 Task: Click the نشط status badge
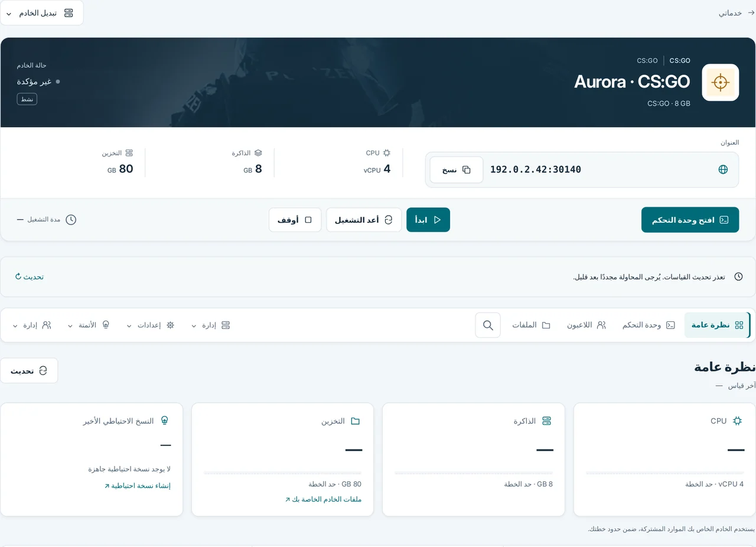click(x=27, y=99)
